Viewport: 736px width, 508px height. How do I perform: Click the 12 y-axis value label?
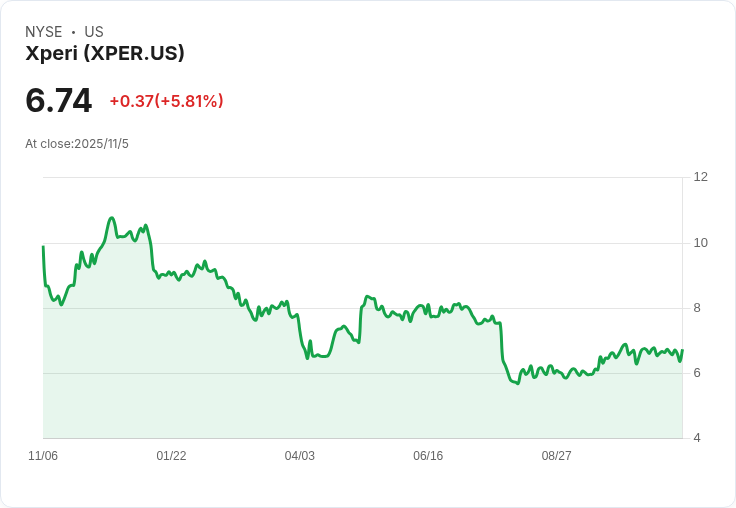(700, 177)
